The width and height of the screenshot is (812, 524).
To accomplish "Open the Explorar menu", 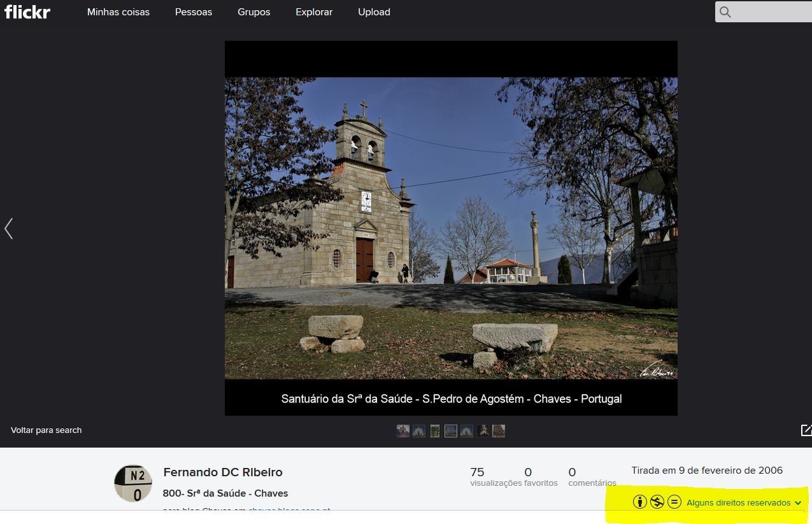I will click(314, 12).
